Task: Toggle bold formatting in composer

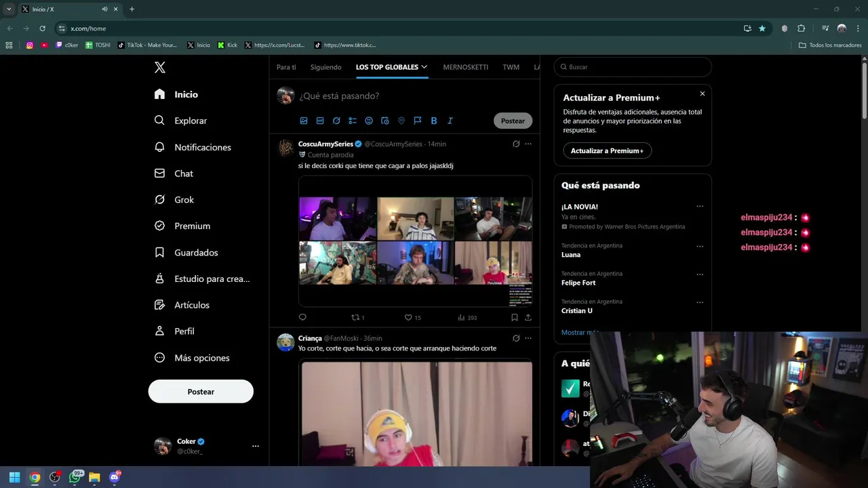Action: point(434,121)
